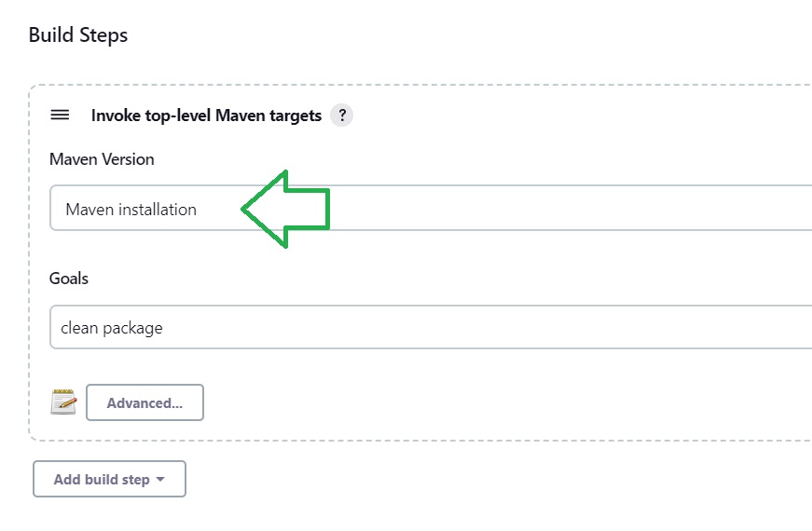This screenshot has height=531, width=812.
Task: Place cursor on 'clean package' text
Action: coord(112,328)
